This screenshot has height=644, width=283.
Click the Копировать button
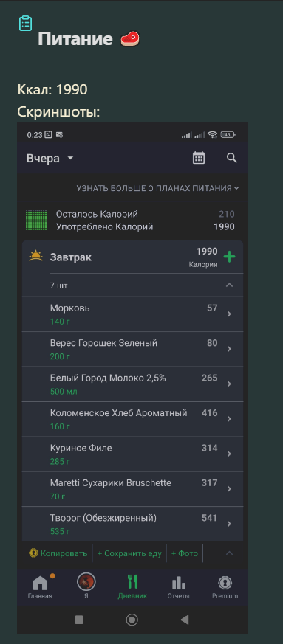pyautogui.click(x=58, y=553)
